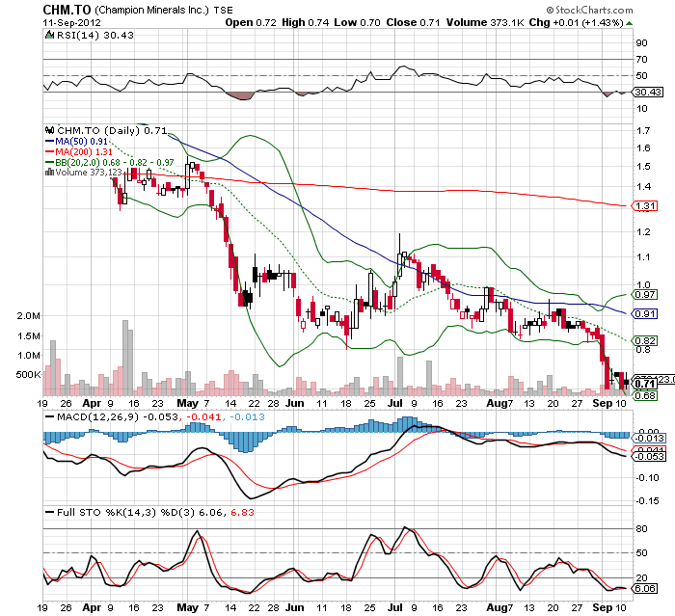Click the price axis label 1.7
675x616 pixels.
coord(643,130)
